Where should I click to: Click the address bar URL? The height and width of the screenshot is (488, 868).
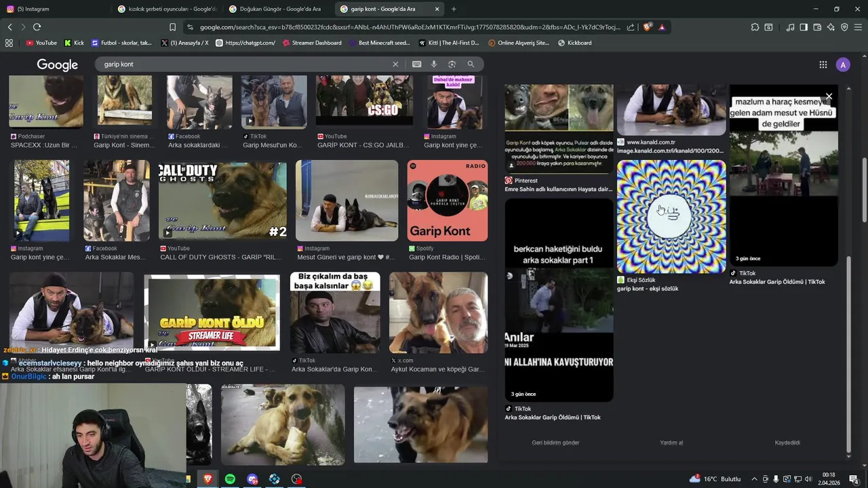[410, 27]
